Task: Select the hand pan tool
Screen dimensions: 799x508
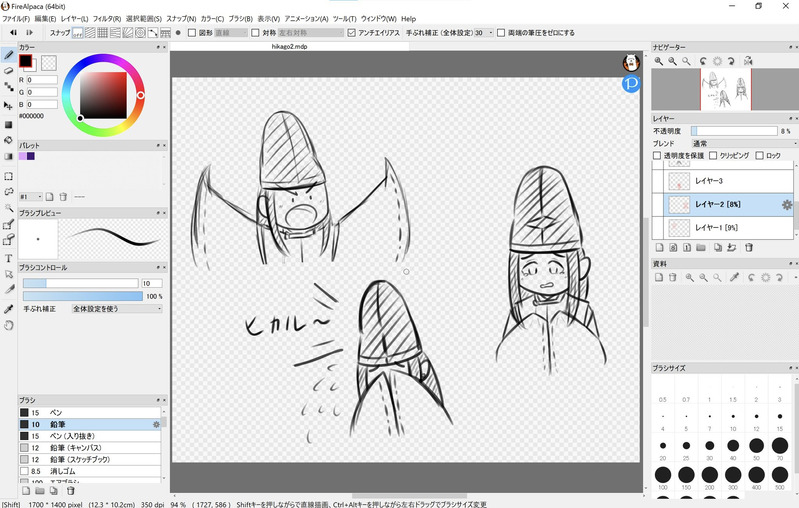Action: [x=8, y=325]
